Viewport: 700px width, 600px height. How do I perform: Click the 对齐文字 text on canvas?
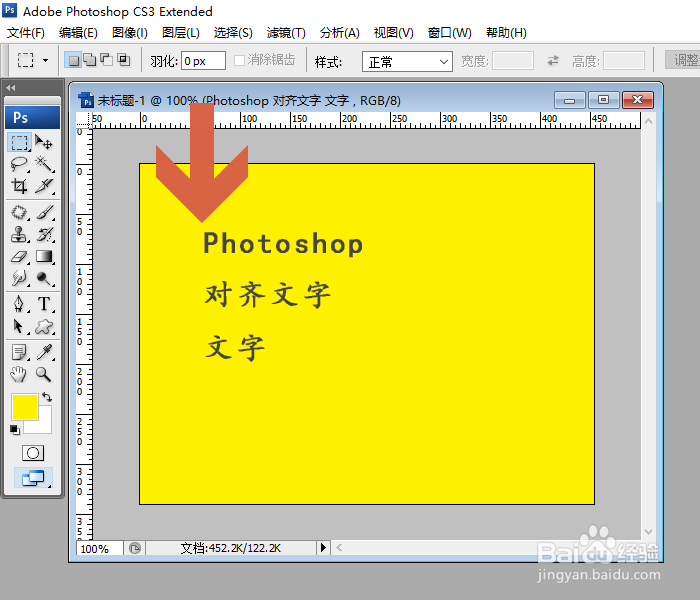click(x=267, y=295)
